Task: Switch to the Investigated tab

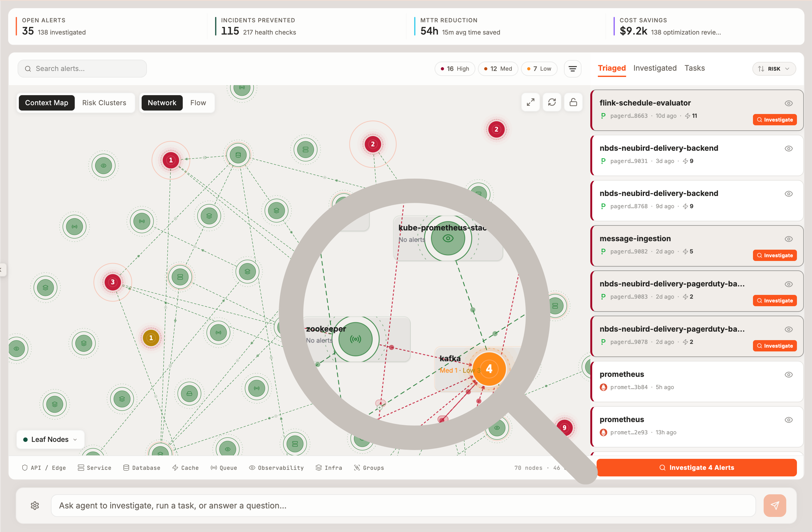Action: (655, 68)
